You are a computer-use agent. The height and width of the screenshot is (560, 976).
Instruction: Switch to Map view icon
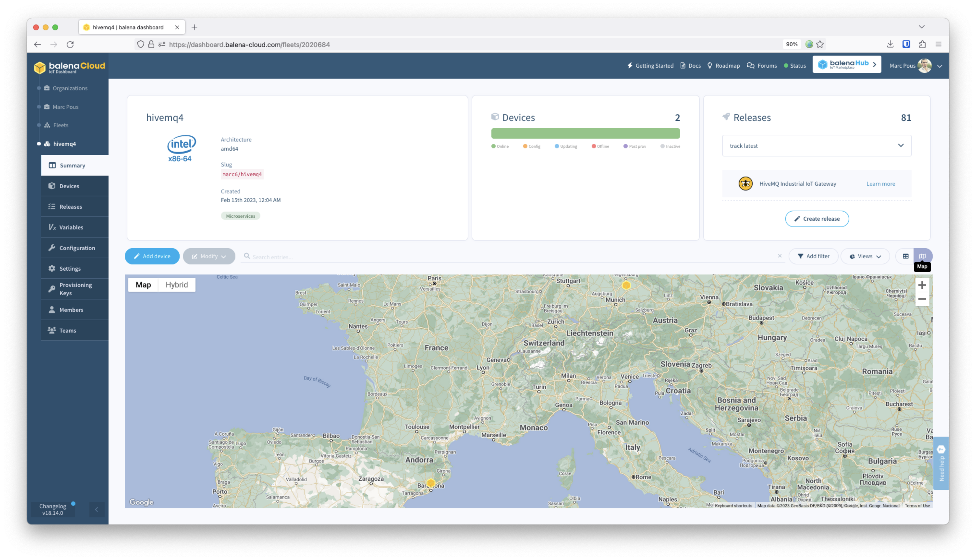[922, 256]
